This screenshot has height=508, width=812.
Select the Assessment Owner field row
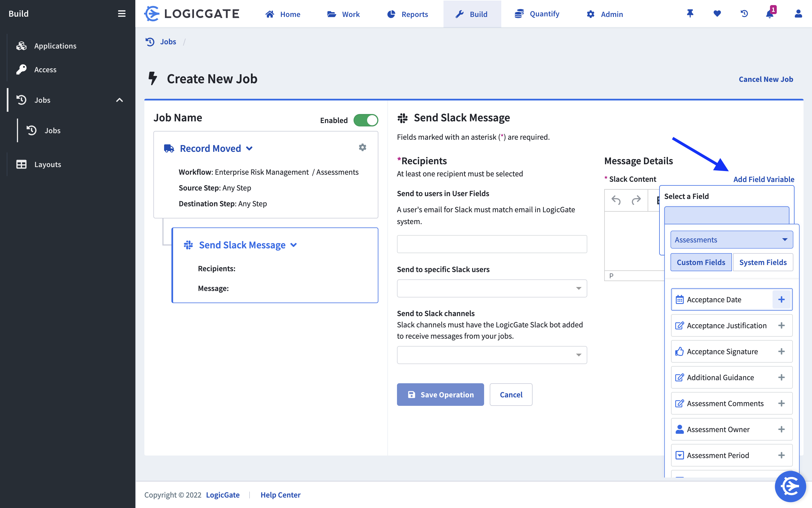(x=732, y=429)
